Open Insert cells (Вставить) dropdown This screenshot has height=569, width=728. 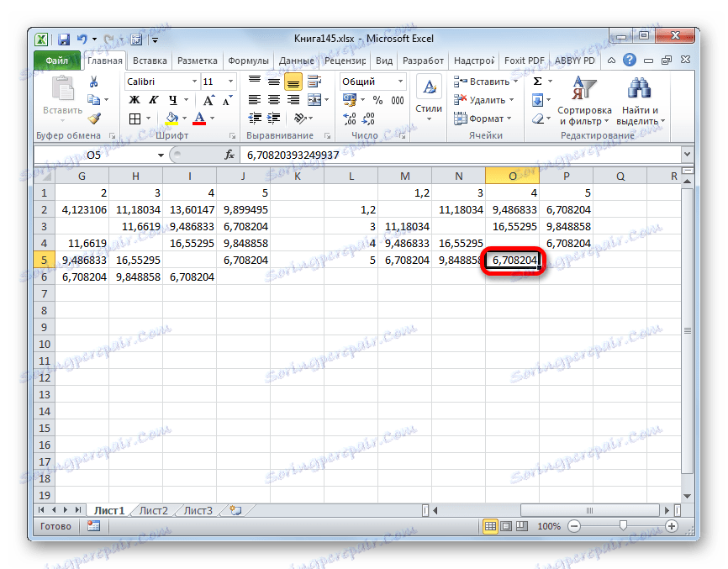[515, 82]
